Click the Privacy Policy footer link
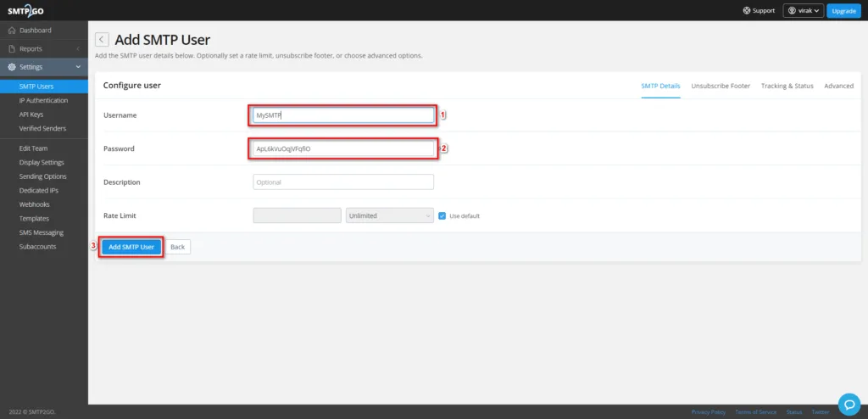The image size is (868, 419). [x=708, y=412]
